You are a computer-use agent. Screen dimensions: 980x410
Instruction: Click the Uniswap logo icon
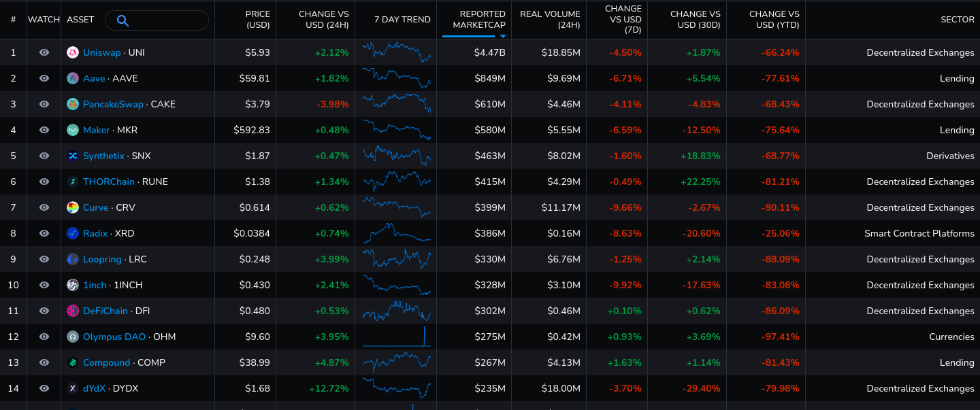click(x=73, y=52)
